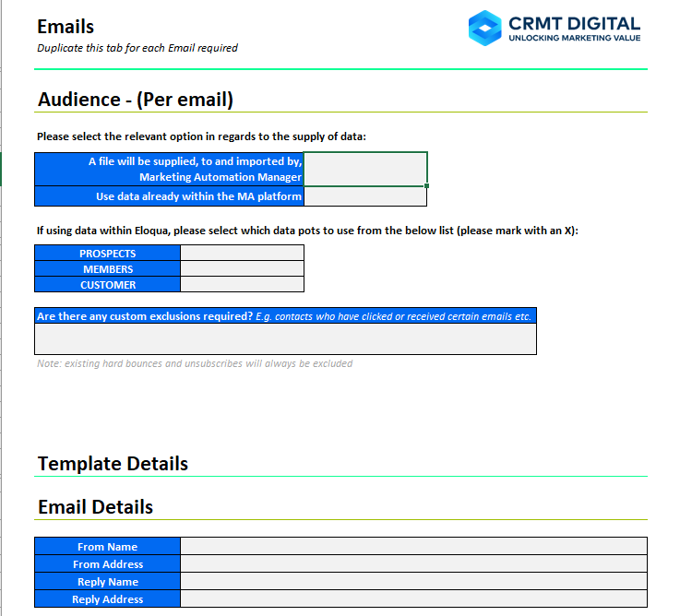Image resolution: width=680 pixels, height=616 pixels.
Task: Click the hard bounces and unsubscribes note
Action: click(x=195, y=363)
